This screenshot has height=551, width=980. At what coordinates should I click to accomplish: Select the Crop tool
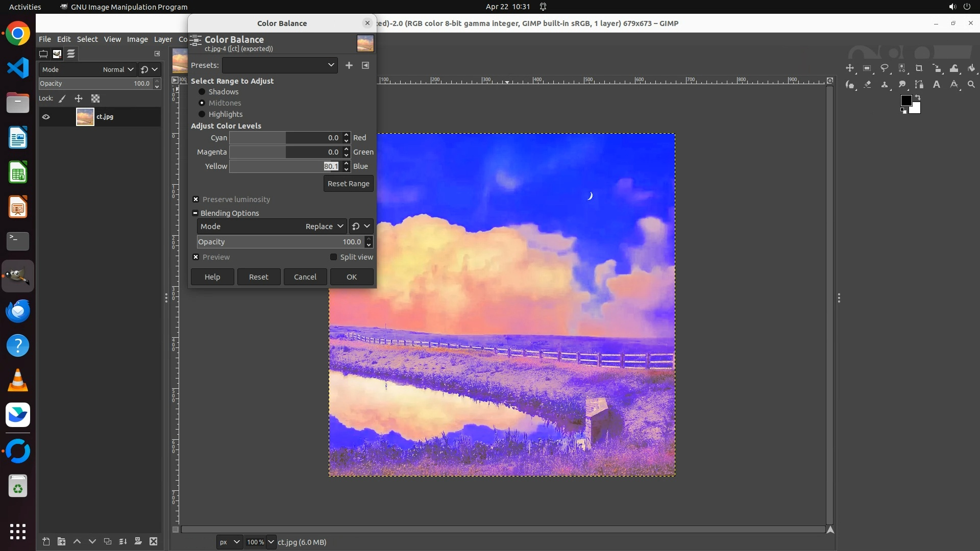919,68
